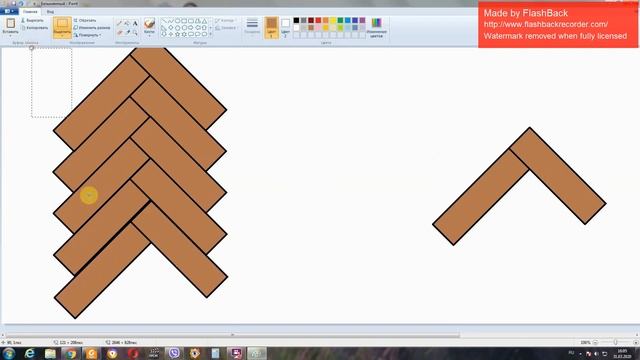Viewport: 640px width, 360px height.
Task: Click Копировать (Copy) in clipboard group
Action: point(34,28)
